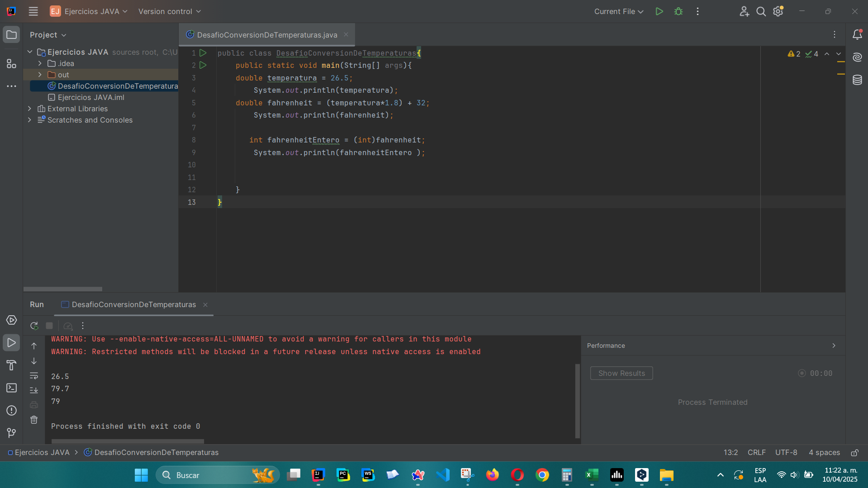Close the run tab DesafioConversionDeTemperaturas
The image size is (868, 488).
pos(205,305)
